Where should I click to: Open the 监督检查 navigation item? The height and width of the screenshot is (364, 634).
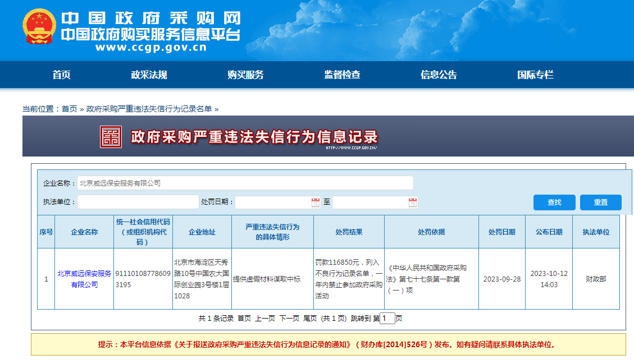point(342,75)
